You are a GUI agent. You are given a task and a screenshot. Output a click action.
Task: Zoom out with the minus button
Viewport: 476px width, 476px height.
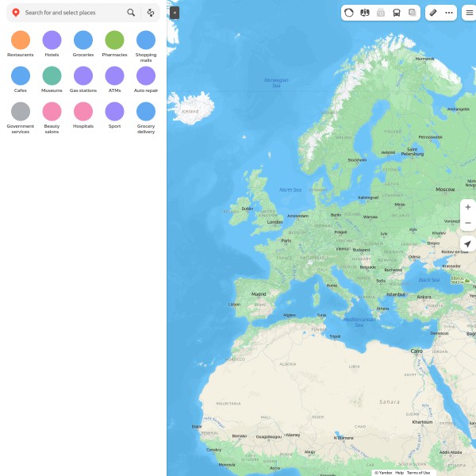click(x=468, y=223)
